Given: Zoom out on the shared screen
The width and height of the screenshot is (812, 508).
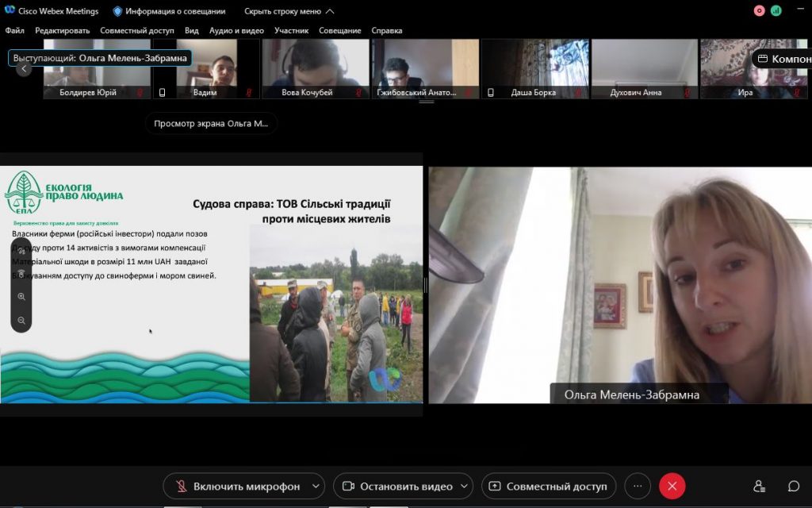Looking at the screenshot, I should coord(21,321).
